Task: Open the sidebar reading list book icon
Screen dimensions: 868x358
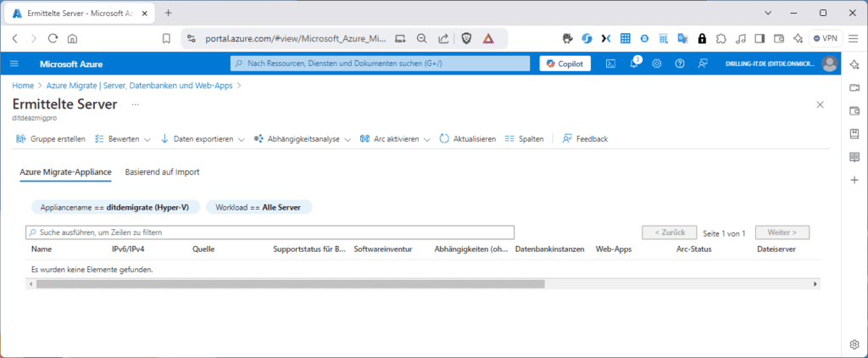Action: click(854, 157)
